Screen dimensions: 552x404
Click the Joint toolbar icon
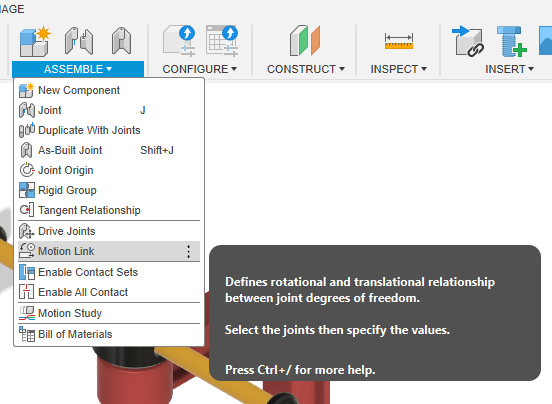[x=79, y=41]
